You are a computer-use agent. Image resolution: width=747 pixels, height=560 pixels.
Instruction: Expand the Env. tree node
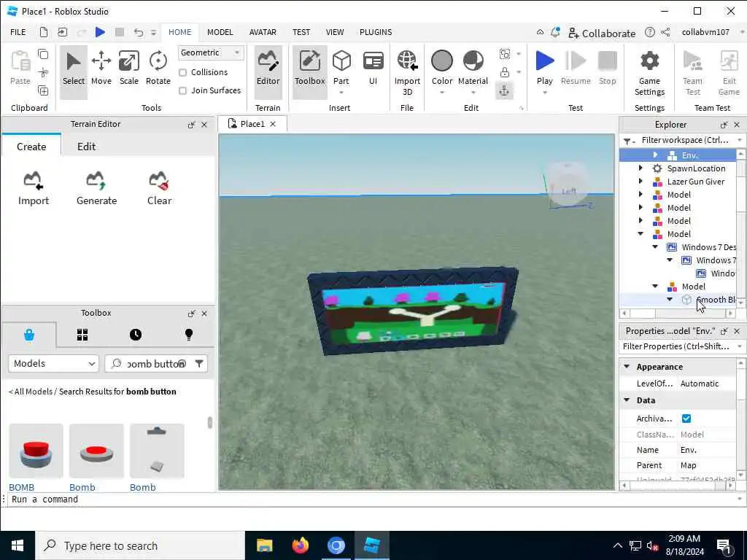pos(655,155)
